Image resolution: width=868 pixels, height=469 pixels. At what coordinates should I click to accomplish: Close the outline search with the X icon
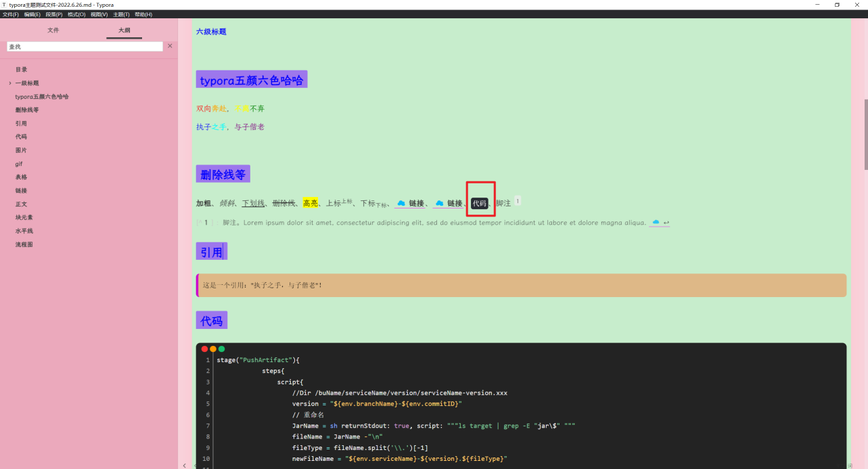[170, 46]
